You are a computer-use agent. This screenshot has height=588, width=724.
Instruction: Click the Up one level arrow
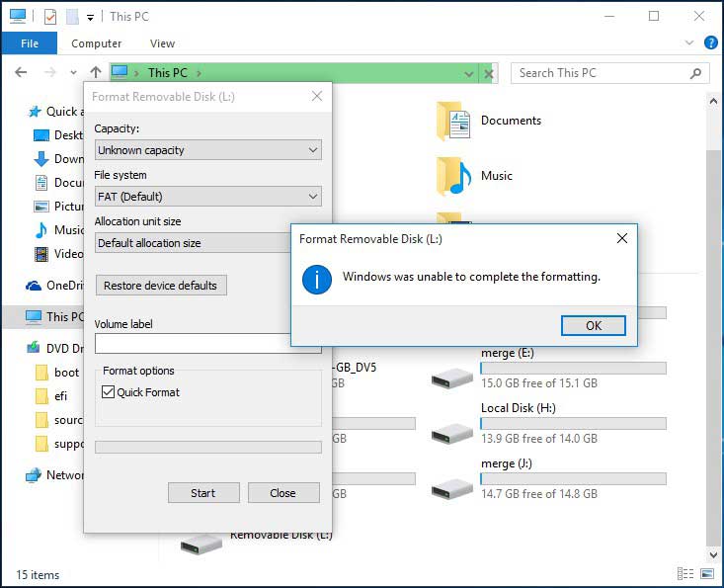pos(96,72)
